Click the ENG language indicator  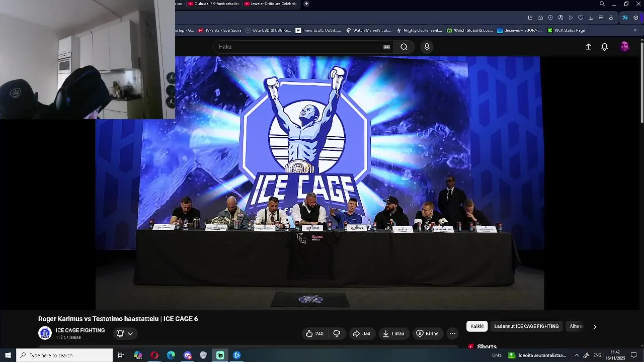tap(597, 355)
